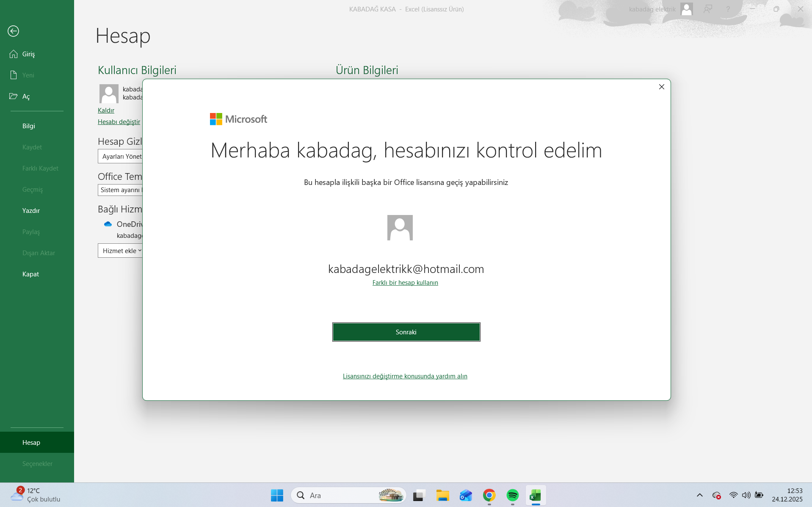
Task: Open the Hesap account page
Action: [37, 442]
